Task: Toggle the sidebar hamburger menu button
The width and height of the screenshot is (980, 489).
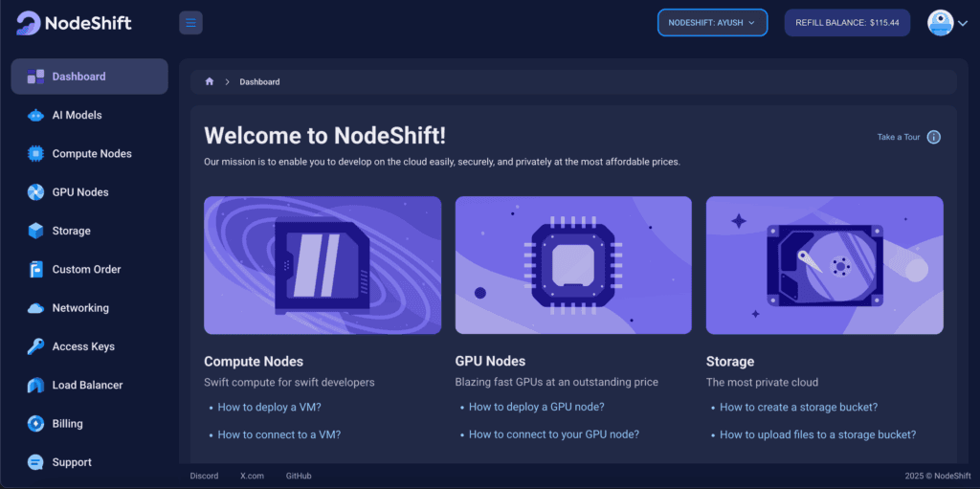Action: click(190, 23)
